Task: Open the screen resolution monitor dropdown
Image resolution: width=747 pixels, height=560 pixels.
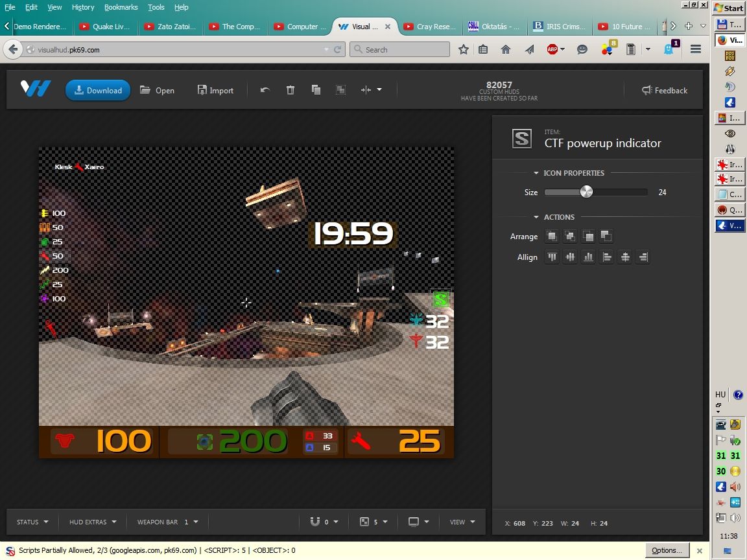Action: click(419, 522)
